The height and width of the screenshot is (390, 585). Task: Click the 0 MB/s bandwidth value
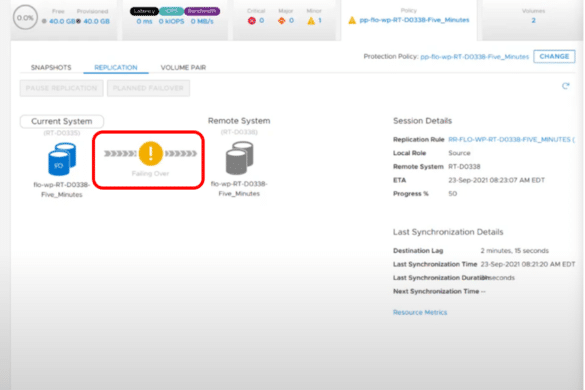(202, 22)
